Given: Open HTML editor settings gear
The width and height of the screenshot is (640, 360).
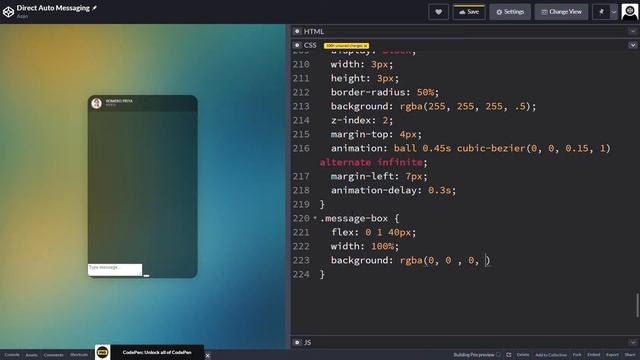Looking at the screenshot, I should [x=297, y=31].
